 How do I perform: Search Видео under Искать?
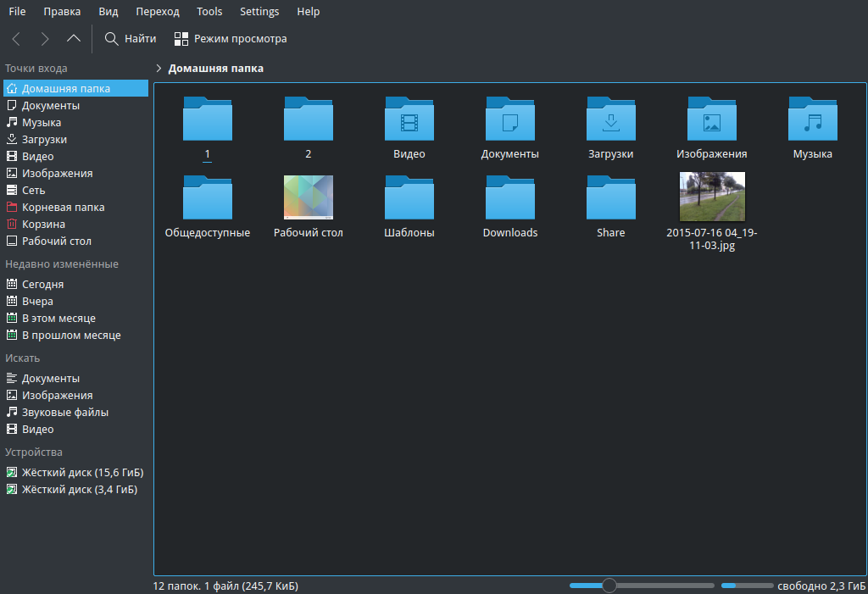[75, 430]
